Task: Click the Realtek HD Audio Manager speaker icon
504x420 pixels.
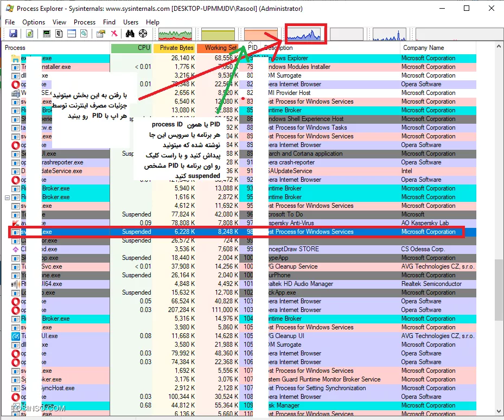Action: (15, 284)
